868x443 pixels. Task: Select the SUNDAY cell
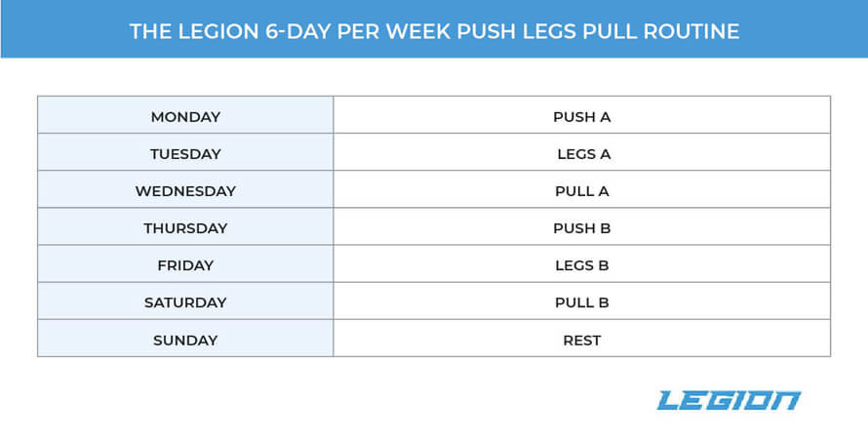click(185, 341)
